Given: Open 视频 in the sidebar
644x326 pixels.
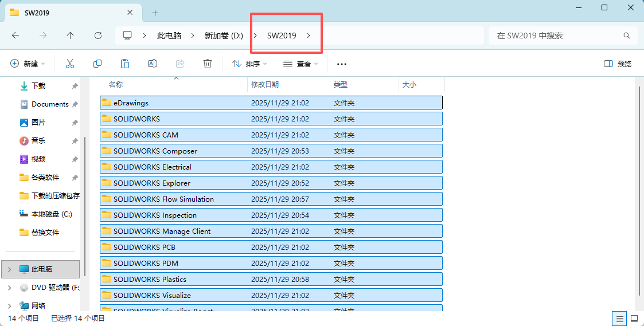Looking at the screenshot, I should (38, 159).
